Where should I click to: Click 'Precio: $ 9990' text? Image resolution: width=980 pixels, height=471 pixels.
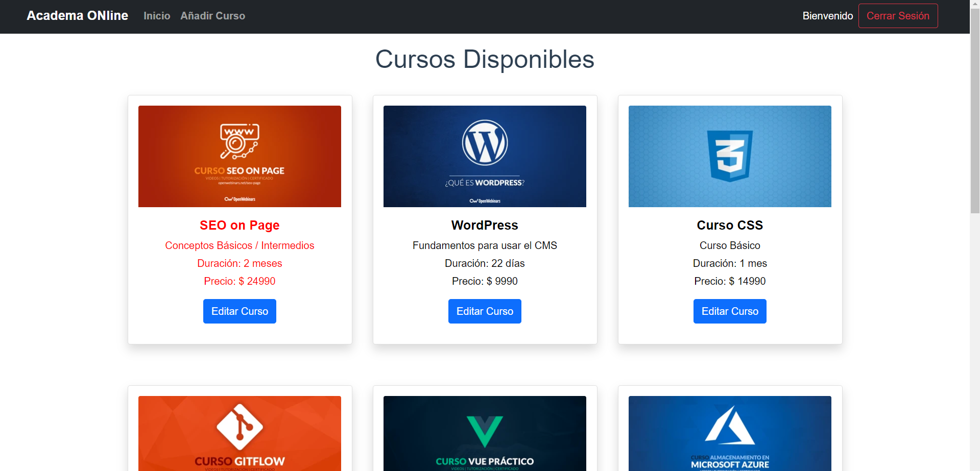click(x=485, y=281)
